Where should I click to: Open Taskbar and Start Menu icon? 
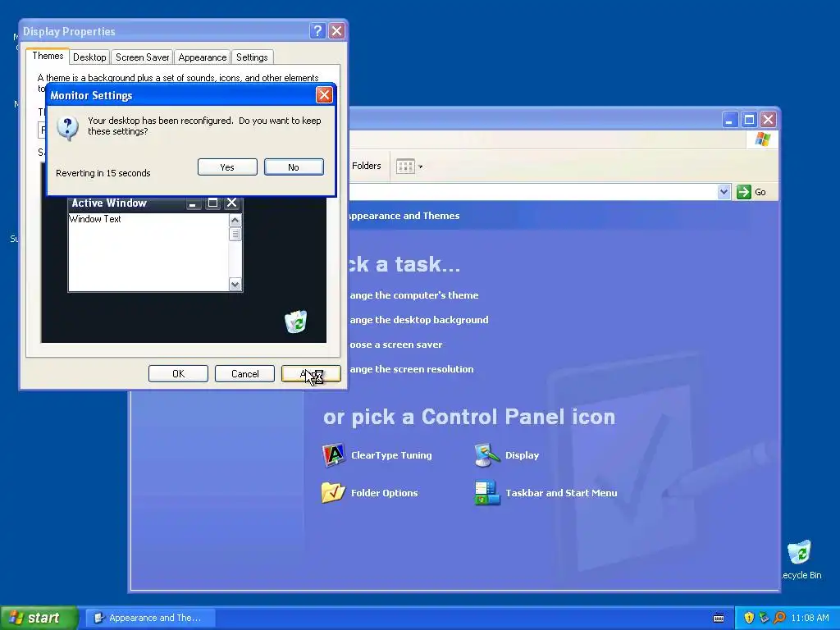[487, 493]
